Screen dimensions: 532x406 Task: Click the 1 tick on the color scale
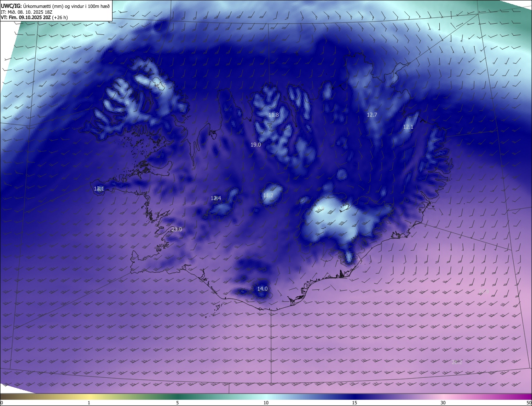click(x=89, y=403)
